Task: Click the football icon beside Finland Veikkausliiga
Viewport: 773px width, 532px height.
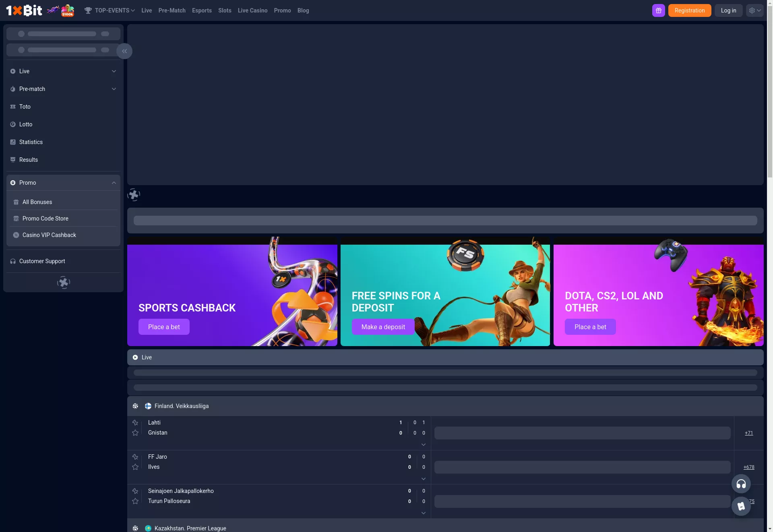Action: pos(135,406)
